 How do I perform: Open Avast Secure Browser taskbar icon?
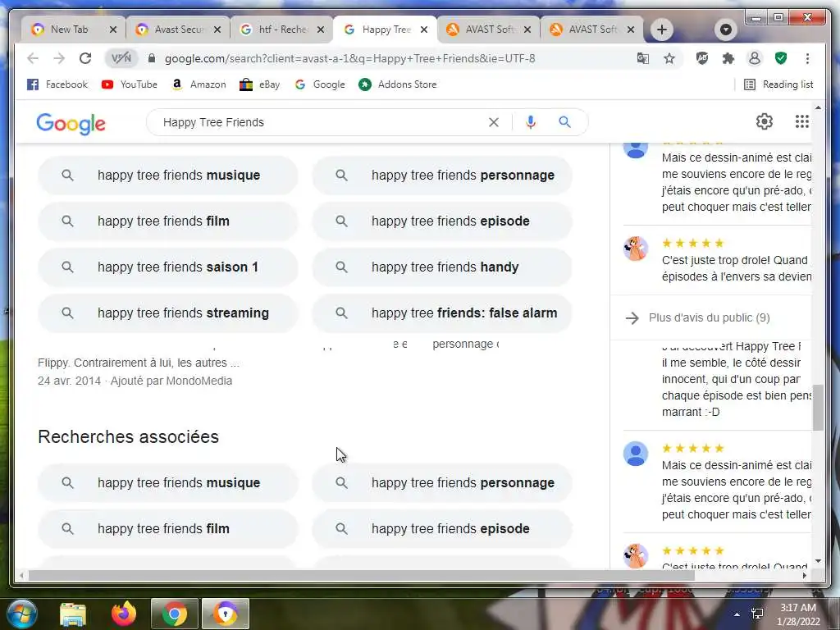tap(226, 614)
